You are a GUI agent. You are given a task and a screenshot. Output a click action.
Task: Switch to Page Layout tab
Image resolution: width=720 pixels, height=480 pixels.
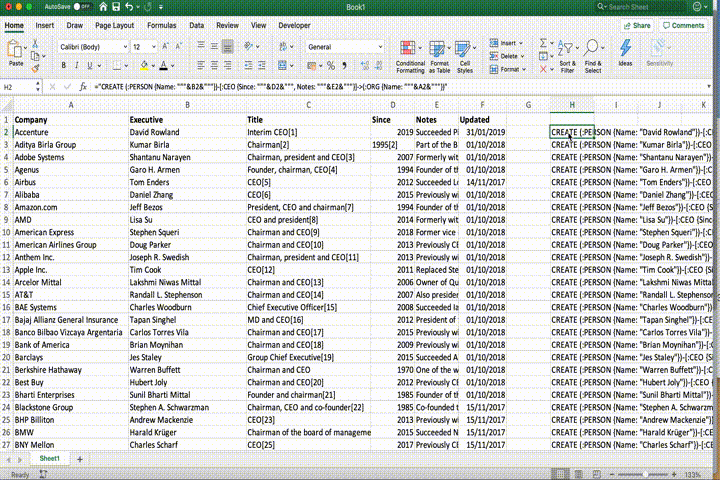coord(114,26)
